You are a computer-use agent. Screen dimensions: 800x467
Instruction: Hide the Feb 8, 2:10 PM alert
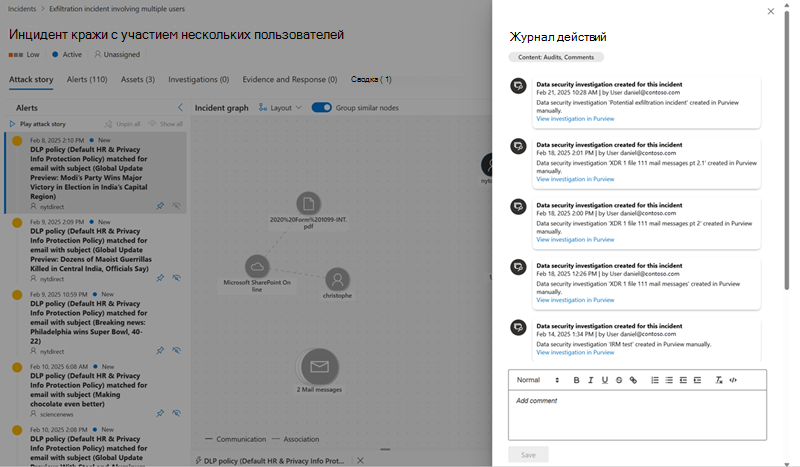coord(177,206)
